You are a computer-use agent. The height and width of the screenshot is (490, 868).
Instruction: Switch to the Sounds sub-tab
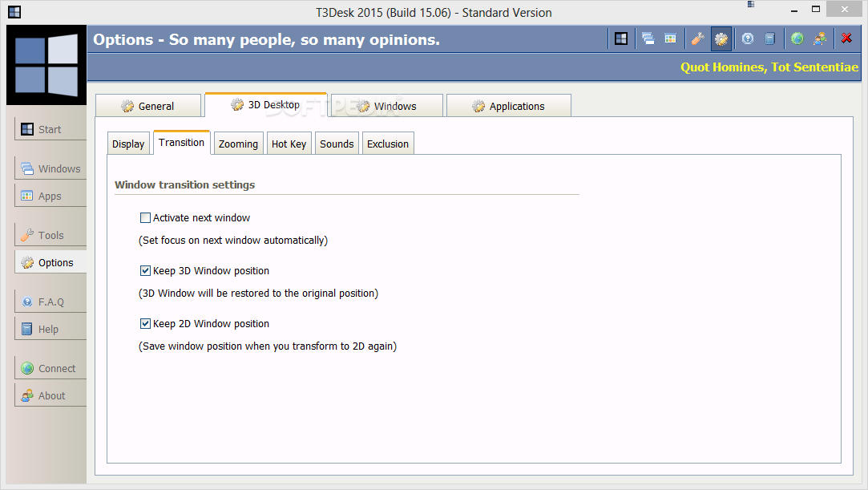[337, 144]
